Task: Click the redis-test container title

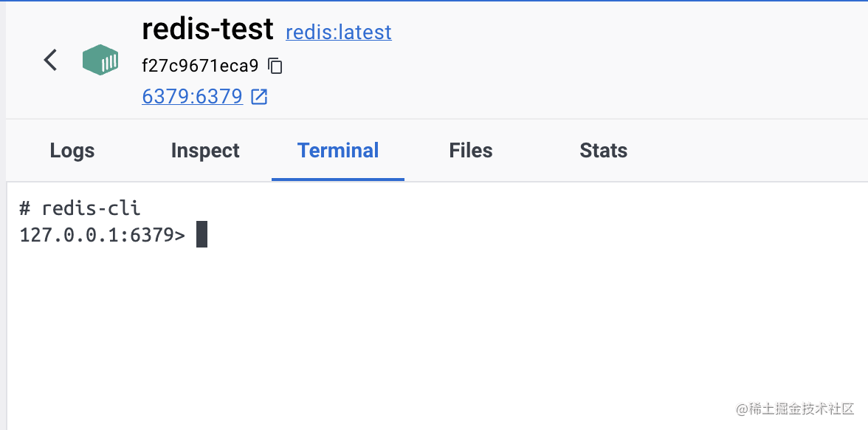Action: [207, 29]
